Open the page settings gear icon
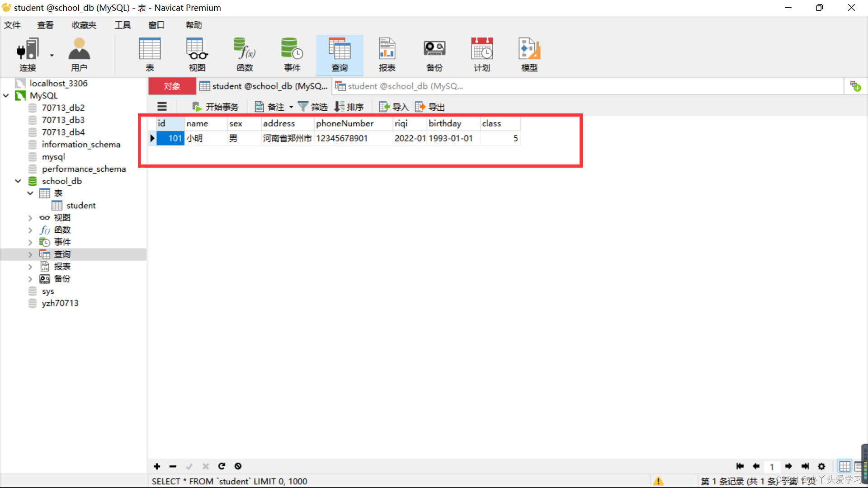The width and height of the screenshot is (868, 488). [821, 466]
